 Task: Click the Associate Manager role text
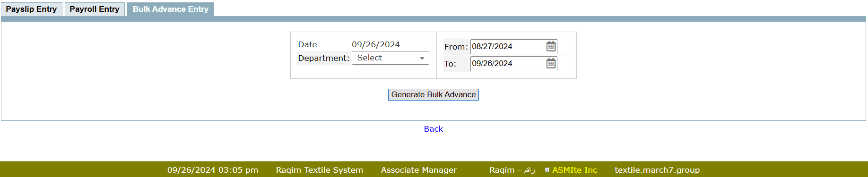point(419,170)
